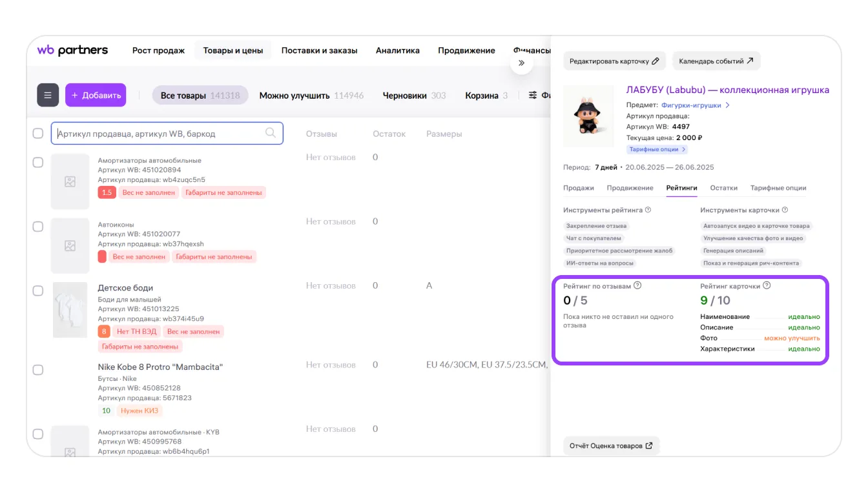Click the Добавить button
868x492 pixels.
click(x=96, y=95)
